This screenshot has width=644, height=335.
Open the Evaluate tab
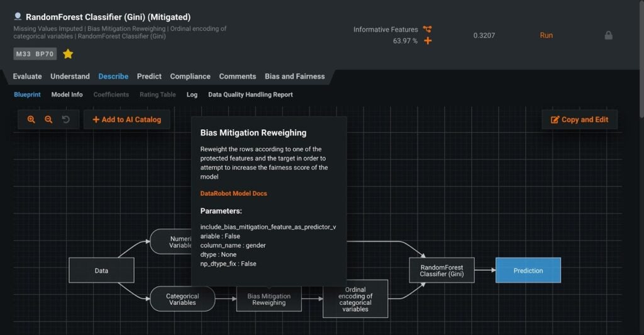pos(28,76)
